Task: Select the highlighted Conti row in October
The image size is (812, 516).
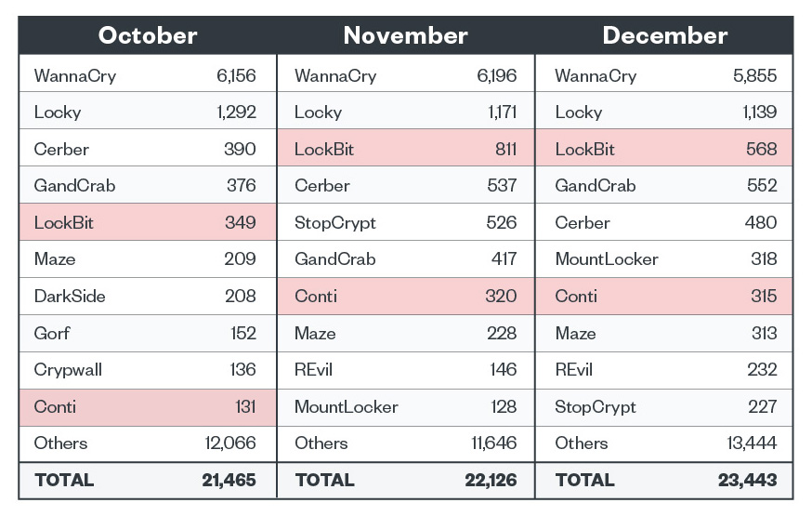Action: click(x=148, y=406)
